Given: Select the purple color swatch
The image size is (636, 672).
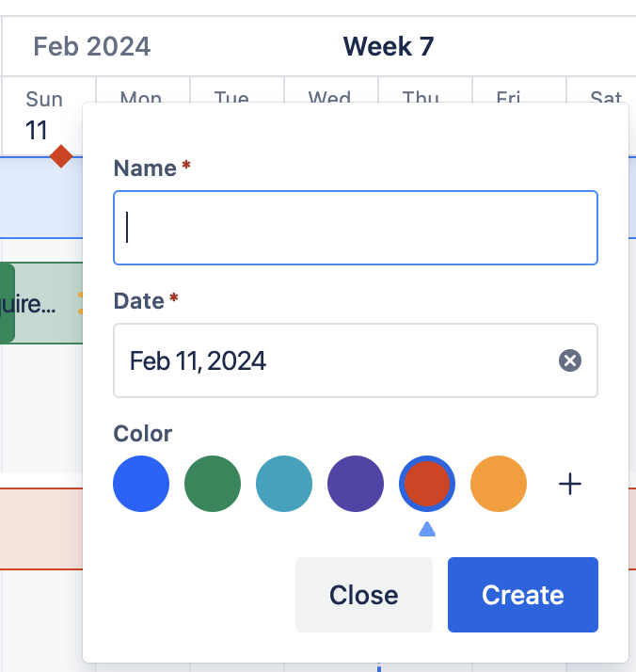Looking at the screenshot, I should [356, 484].
